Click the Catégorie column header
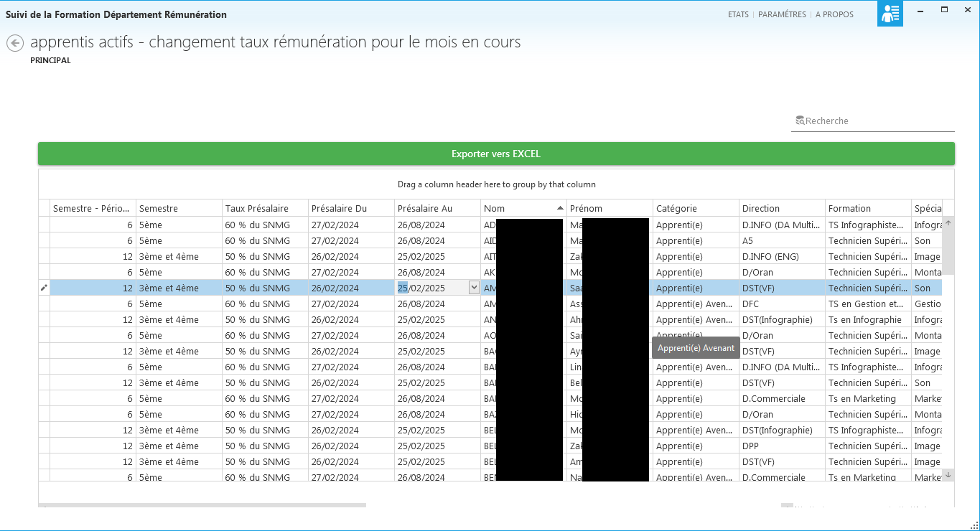This screenshot has width=980, height=531. pyautogui.click(x=696, y=208)
